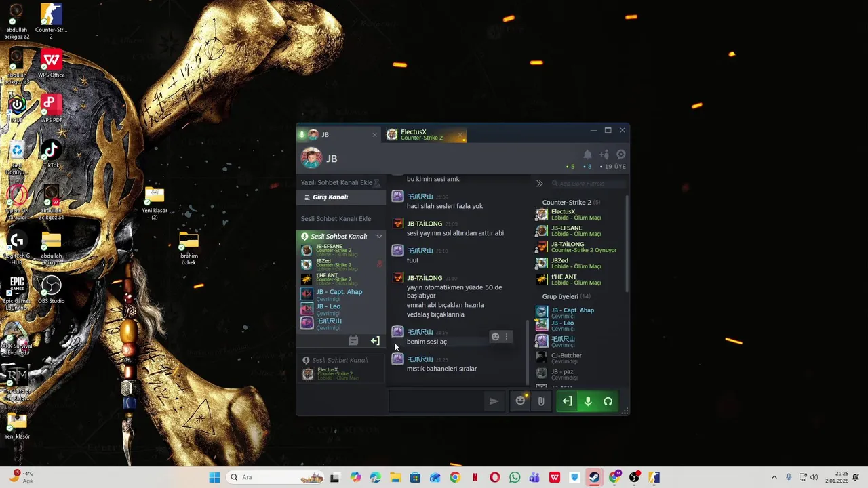This screenshot has height=488, width=868.
Task: Toggle microphone mute in voice controls
Action: 588,401
